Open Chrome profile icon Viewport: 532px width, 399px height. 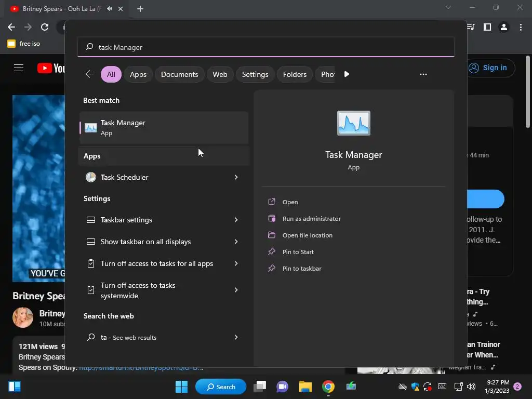[x=504, y=27]
